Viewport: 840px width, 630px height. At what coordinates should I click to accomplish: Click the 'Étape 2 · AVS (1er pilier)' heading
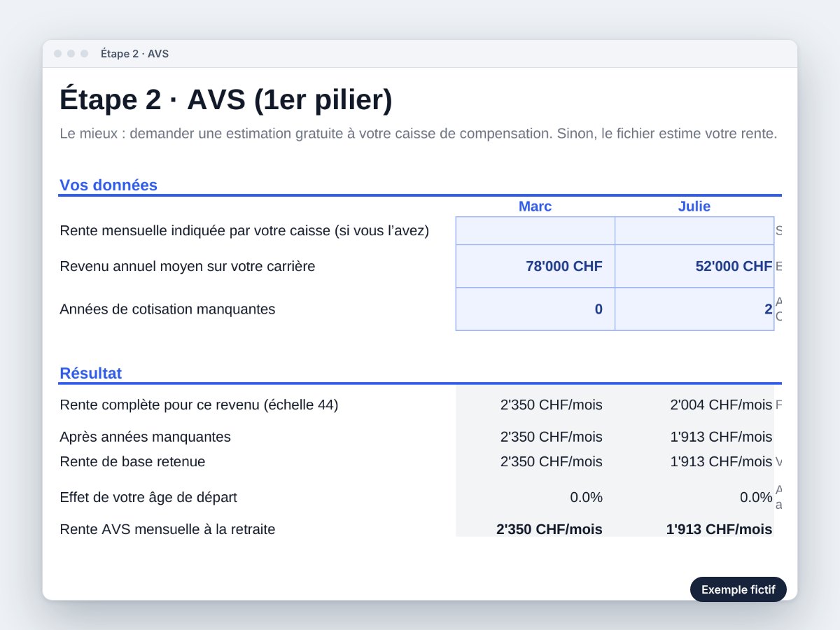pyautogui.click(x=226, y=99)
